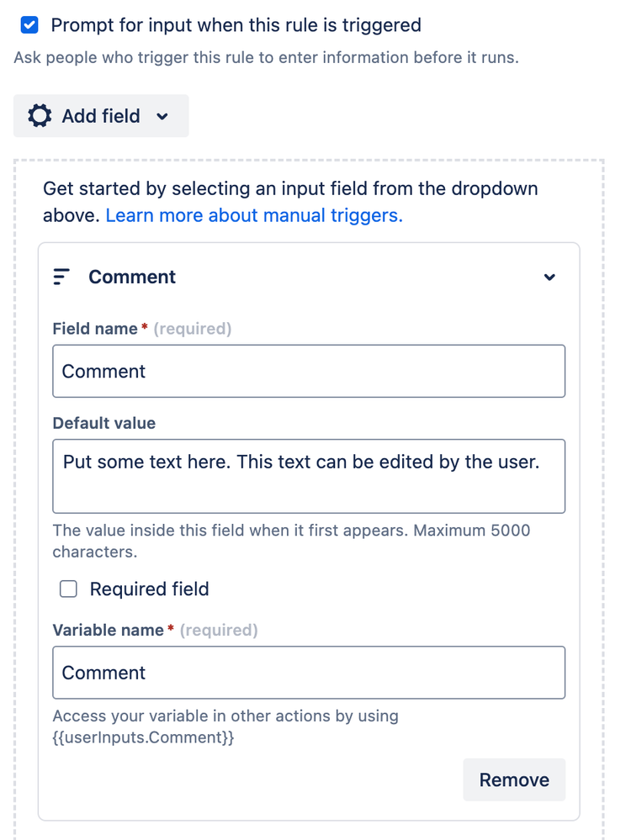Click the paragraph lines icon beside Comment
Image resolution: width=626 pixels, height=840 pixels.
click(61, 277)
